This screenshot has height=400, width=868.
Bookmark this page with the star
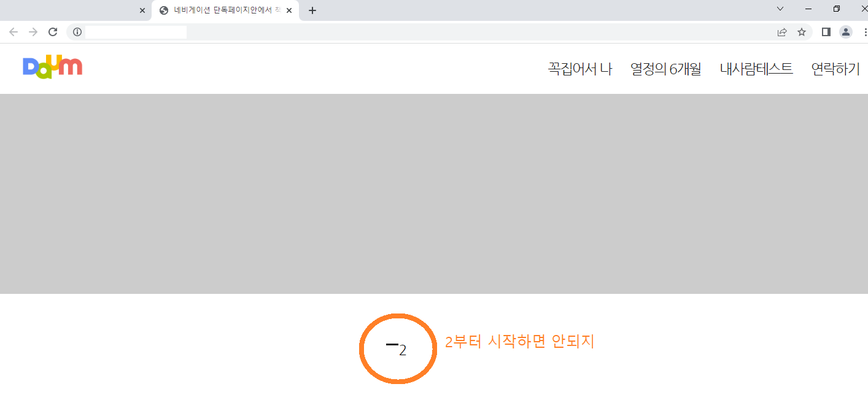click(802, 32)
